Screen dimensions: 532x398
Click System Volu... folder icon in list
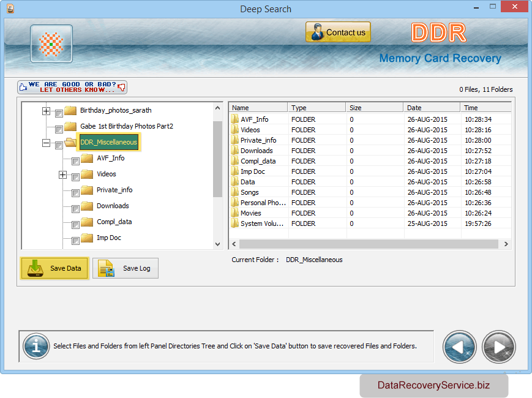tap(234, 223)
